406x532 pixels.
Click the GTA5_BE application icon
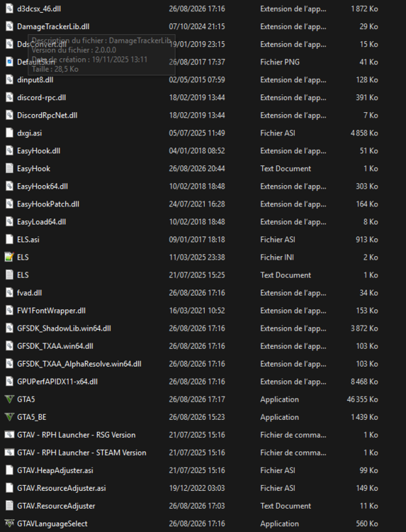[9, 417]
